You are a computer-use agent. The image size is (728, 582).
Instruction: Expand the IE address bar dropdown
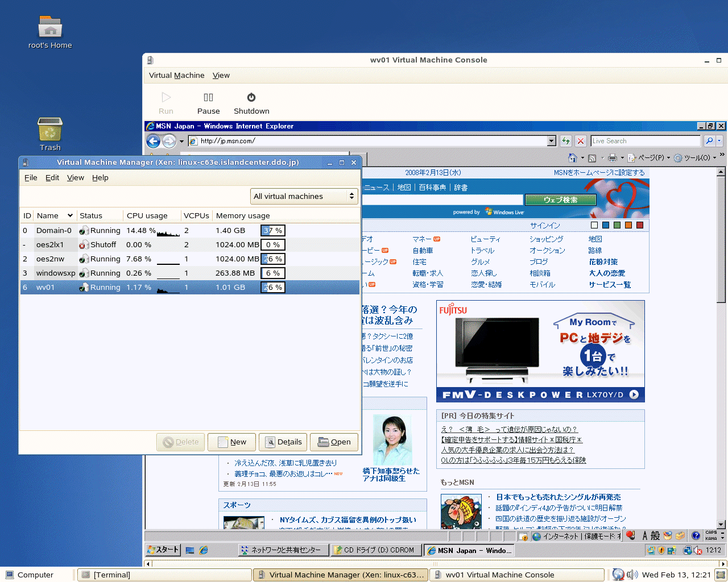(551, 141)
